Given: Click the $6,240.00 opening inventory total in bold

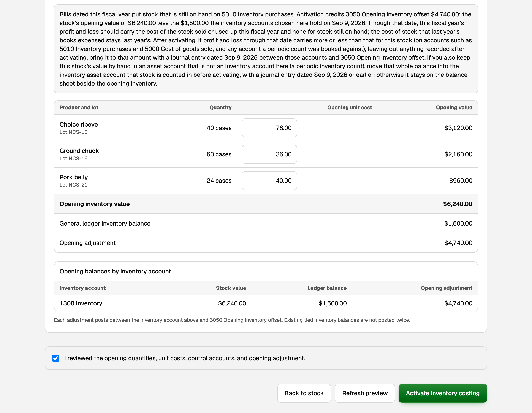Looking at the screenshot, I should (458, 204).
